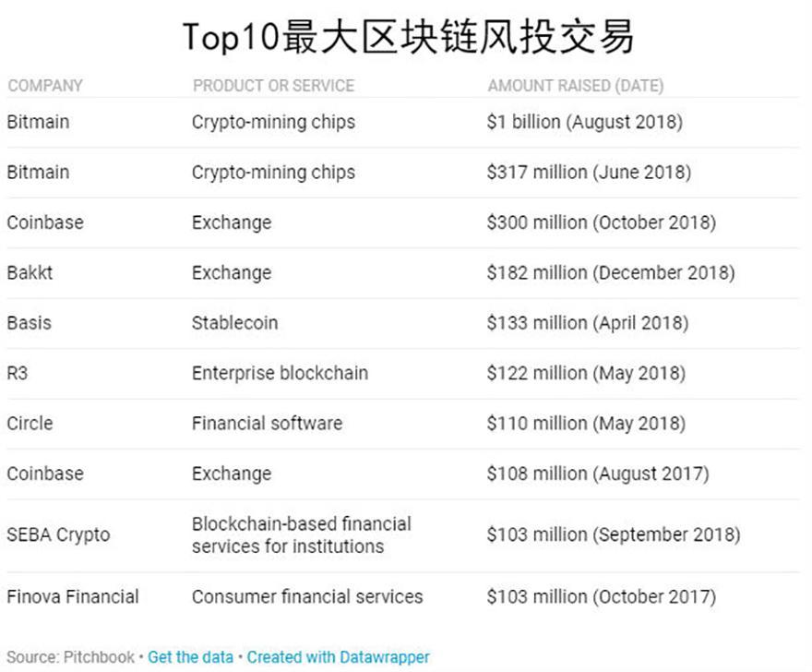Select the Circle company cell
Screen dimensions: 812x672
pyautogui.click(x=30, y=424)
